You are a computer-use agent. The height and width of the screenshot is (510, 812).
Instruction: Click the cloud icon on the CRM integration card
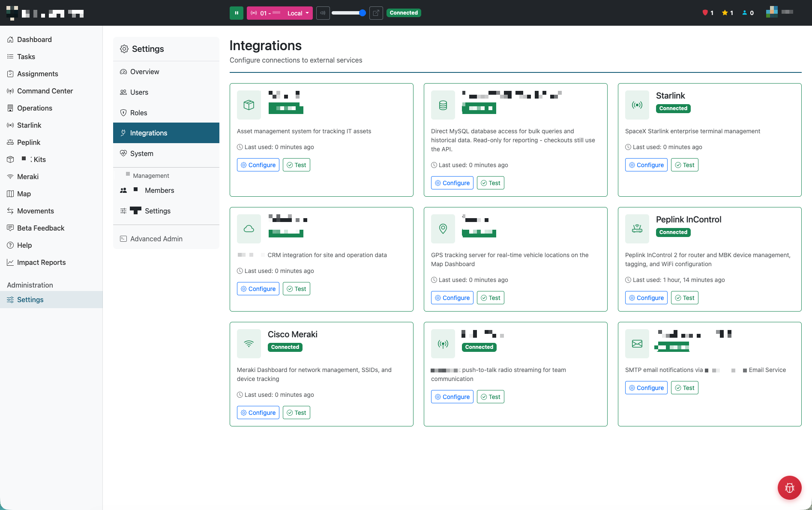249,228
